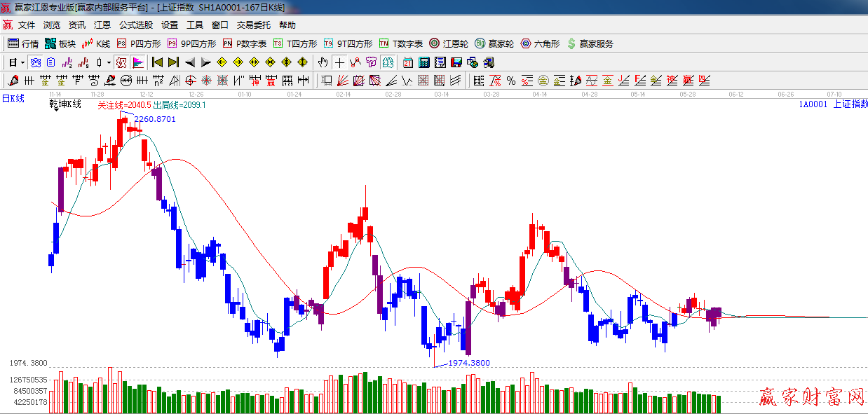Toggle the colored flag indicator button
This screenshot has width=868, height=414.
[138, 62]
